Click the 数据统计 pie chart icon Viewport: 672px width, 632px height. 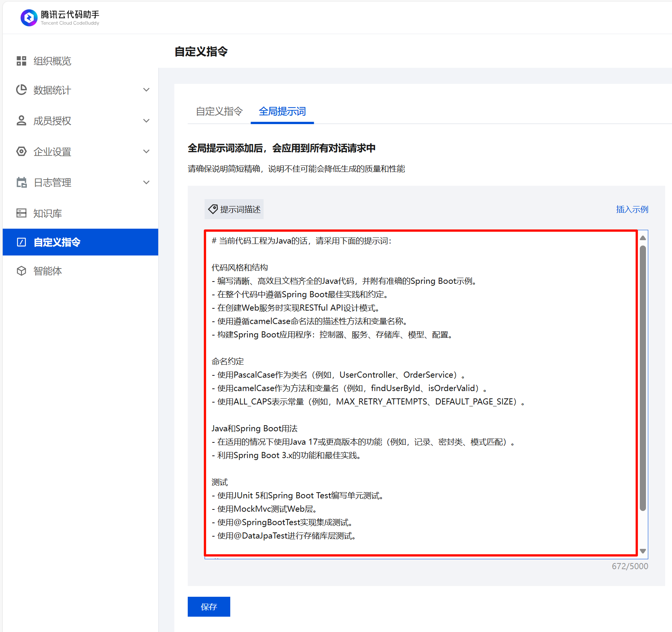tap(21, 90)
